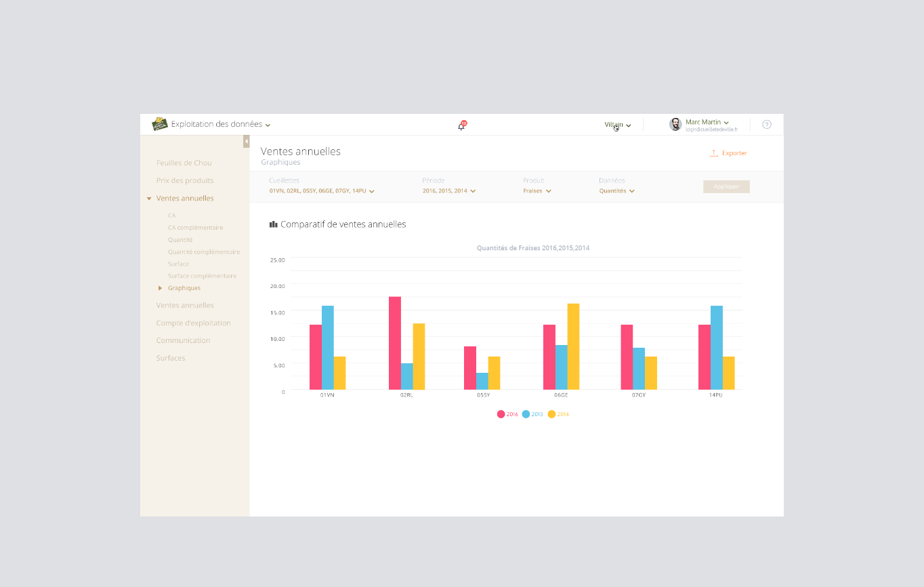Open the Villain site dropdown

(618, 125)
